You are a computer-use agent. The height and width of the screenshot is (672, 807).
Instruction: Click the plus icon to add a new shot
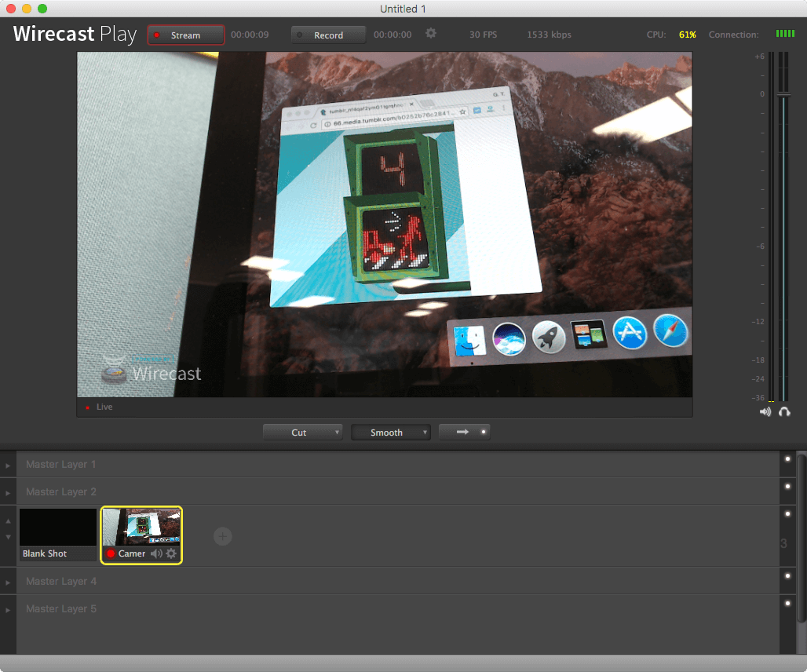(x=222, y=536)
